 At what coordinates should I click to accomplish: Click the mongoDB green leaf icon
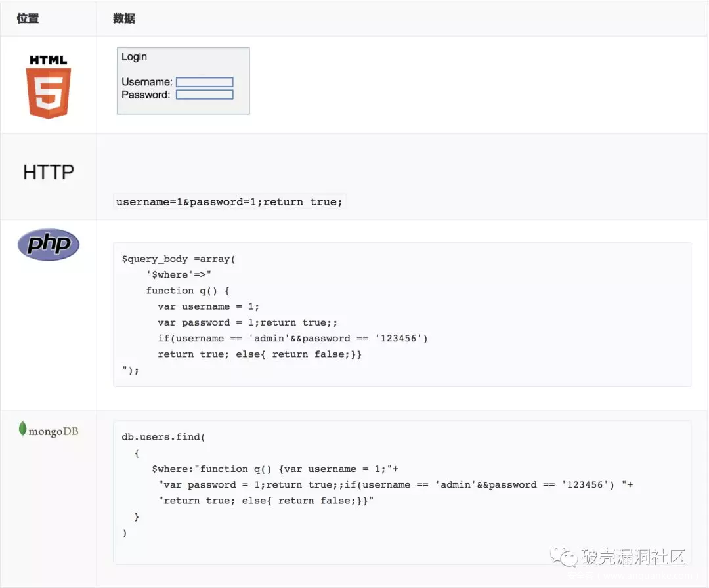coord(22,429)
